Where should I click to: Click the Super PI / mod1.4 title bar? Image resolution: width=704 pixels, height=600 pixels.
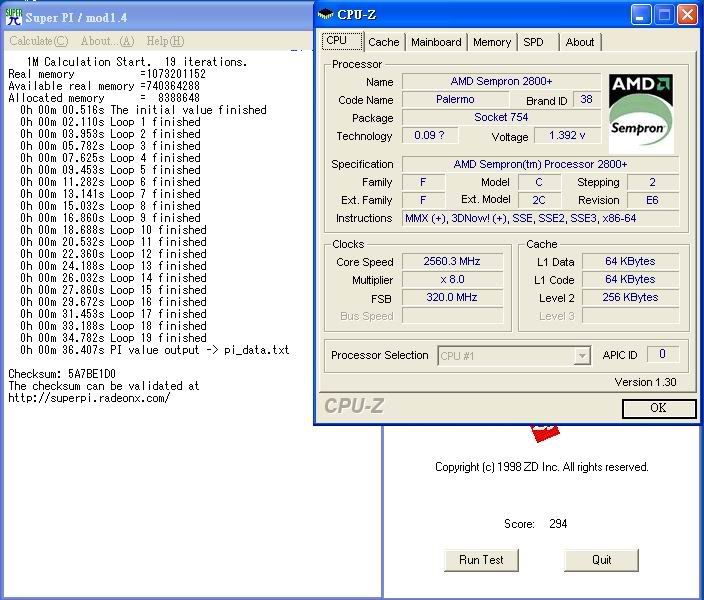157,17
